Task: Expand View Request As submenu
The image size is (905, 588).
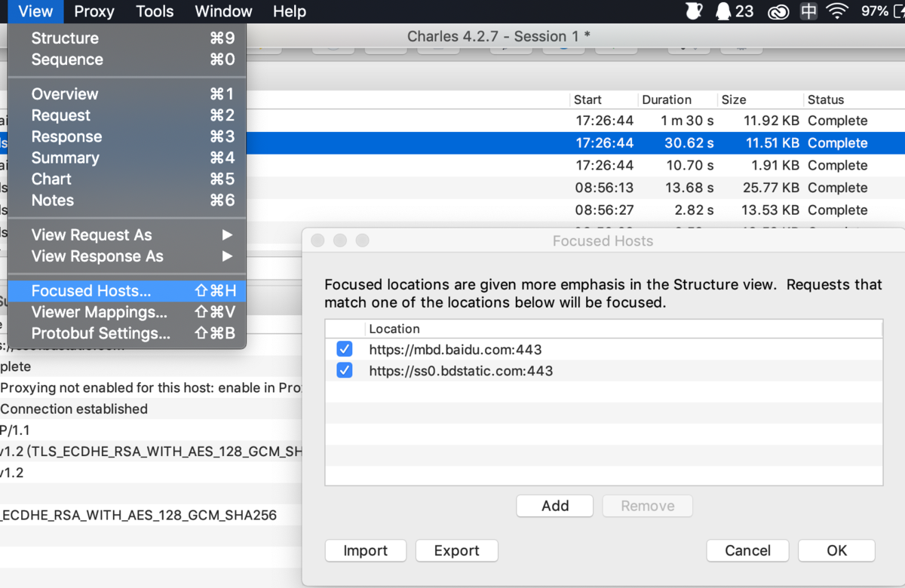Action: 127,235
